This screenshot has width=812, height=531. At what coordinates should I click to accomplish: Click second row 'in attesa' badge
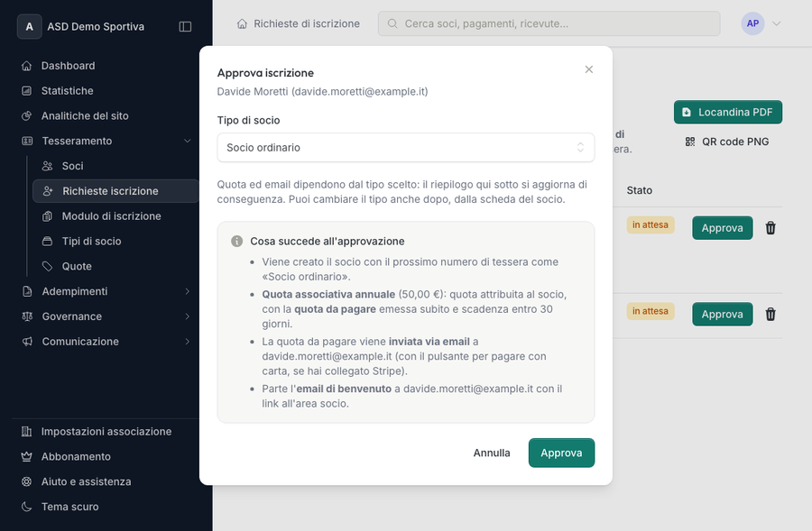point(651,311)
